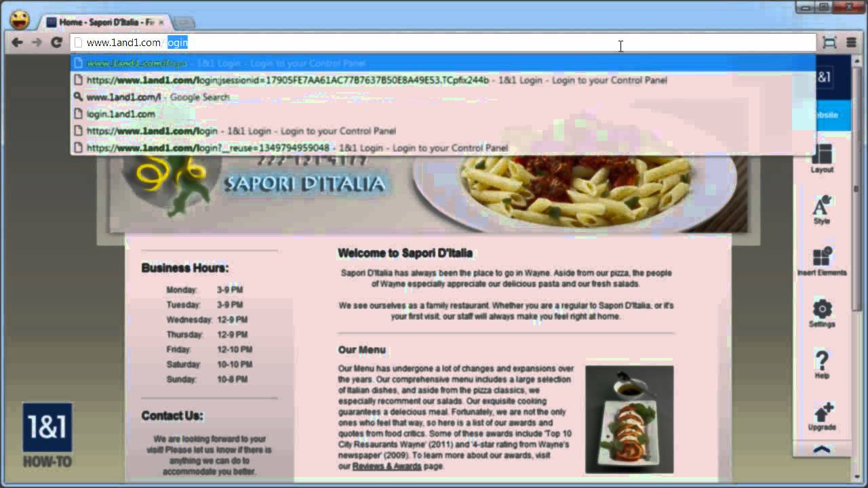The image size is (868, 488).
Task: Click the Contact Us: heading
Action: click(172, 415)
